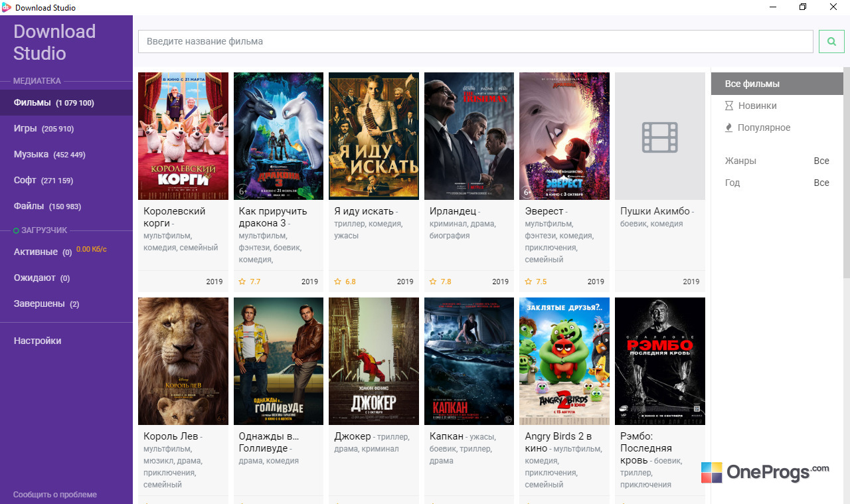This screenshot has height=504, width=850.
Task: Click Сообщить о проблеме link
Action: (55, 495)
